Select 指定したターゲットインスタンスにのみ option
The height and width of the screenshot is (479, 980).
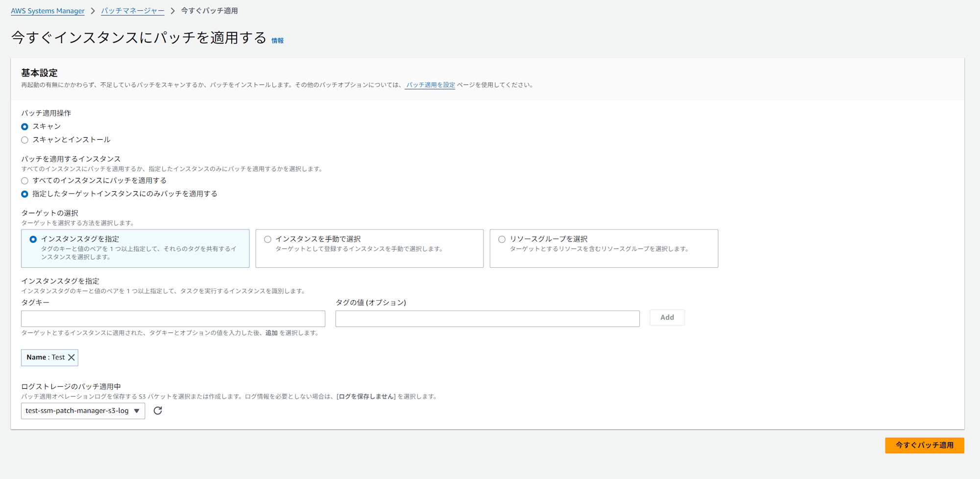coord(24,194)
